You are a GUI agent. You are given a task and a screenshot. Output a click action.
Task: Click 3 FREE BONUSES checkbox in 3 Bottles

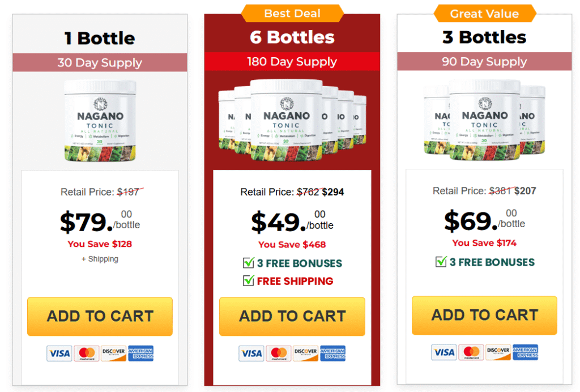(441, 262)
